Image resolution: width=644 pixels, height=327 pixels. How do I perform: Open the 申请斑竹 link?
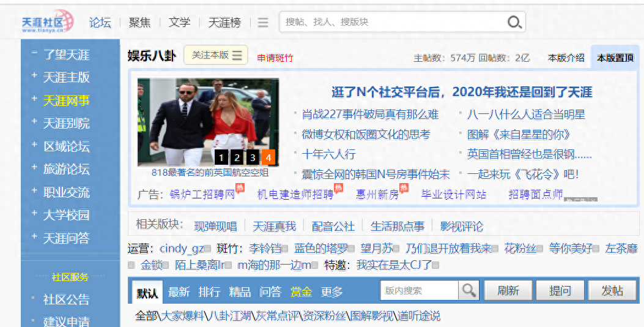[275, 58]
